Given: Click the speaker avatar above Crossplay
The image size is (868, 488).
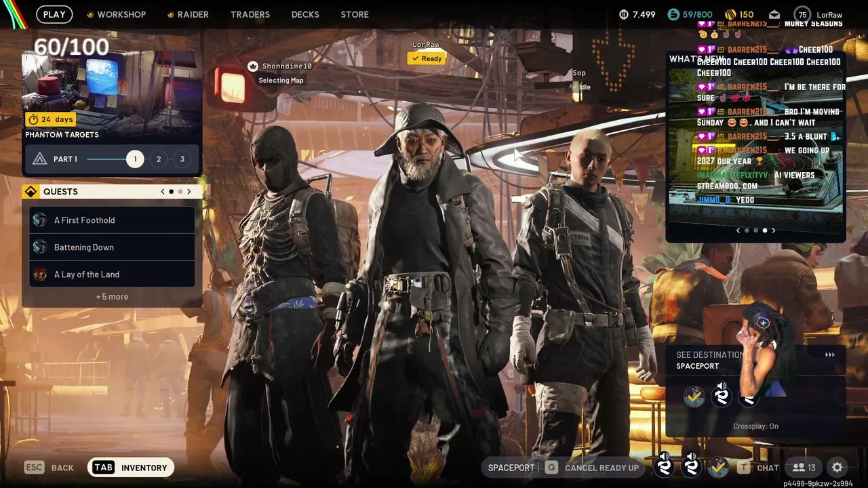Looking at the screenshot, I should [722, 395].
